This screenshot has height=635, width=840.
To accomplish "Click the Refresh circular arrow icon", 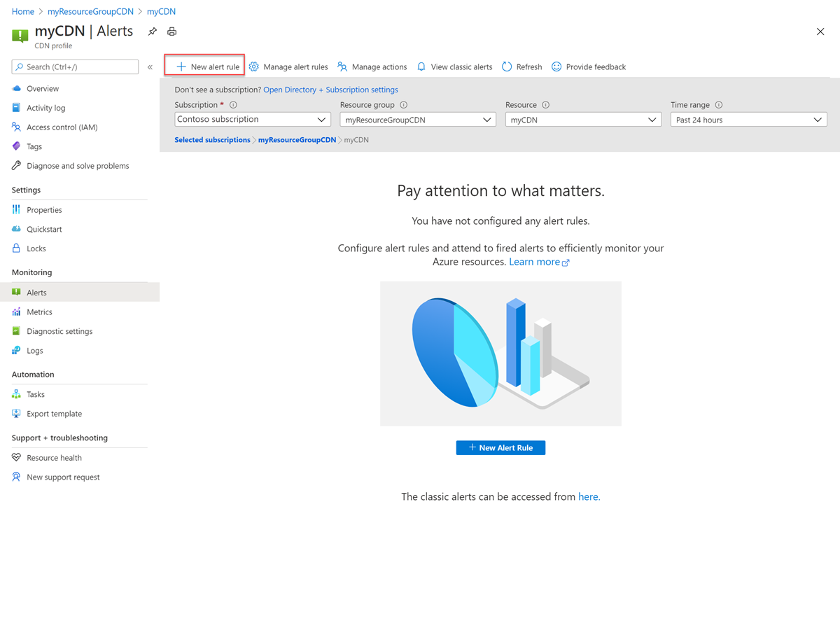I will pyautogui.click(x=507, y=67).
